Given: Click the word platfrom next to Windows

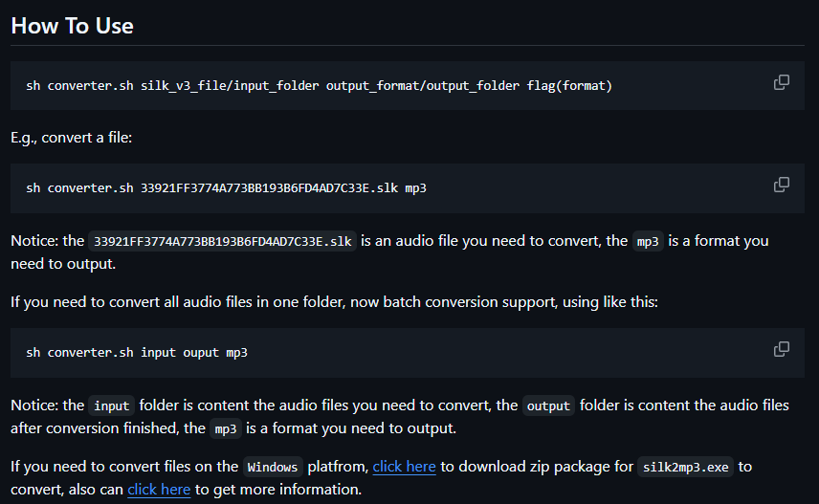Looking at the screenshot, I should click(338, 467).
